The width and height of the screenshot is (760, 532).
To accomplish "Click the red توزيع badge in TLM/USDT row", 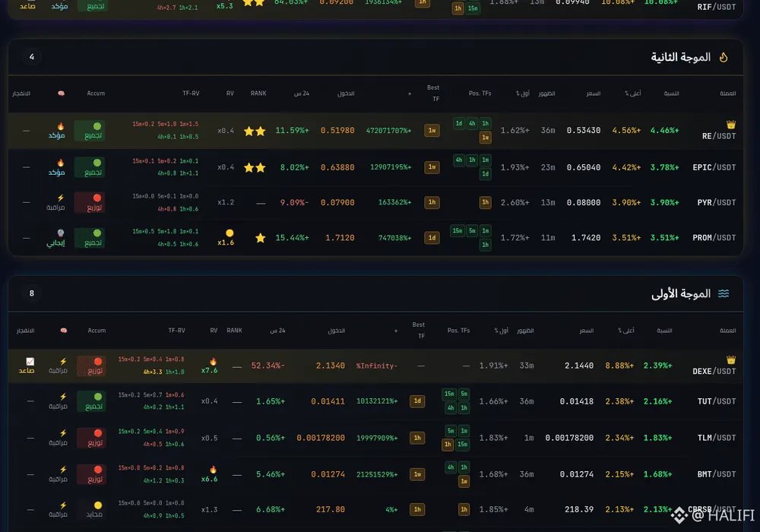I will pos(93,438).
